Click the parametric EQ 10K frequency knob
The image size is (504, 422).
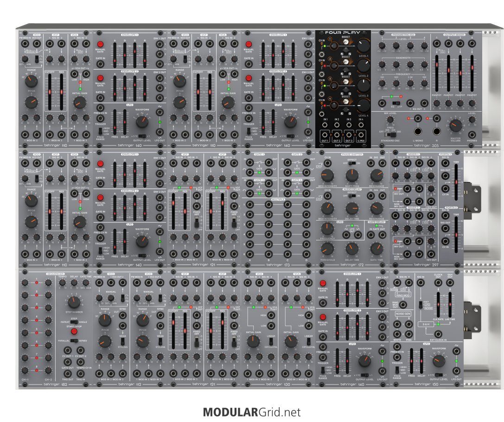424,83
